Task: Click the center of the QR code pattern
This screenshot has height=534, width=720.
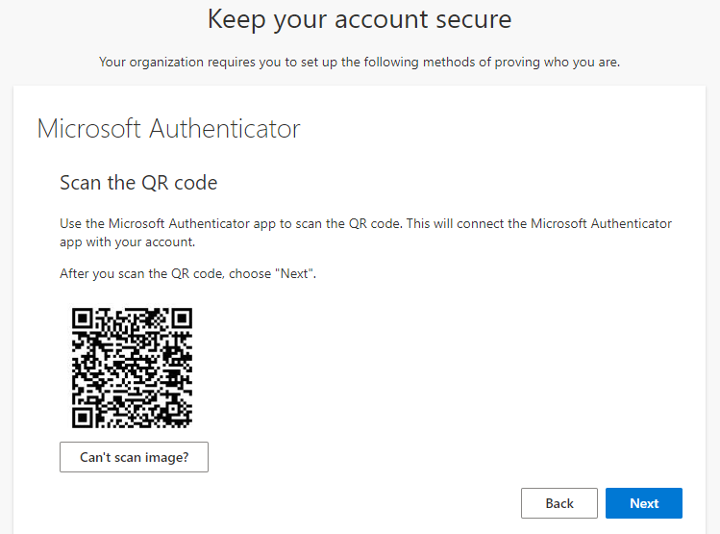Action: point(132,368)
